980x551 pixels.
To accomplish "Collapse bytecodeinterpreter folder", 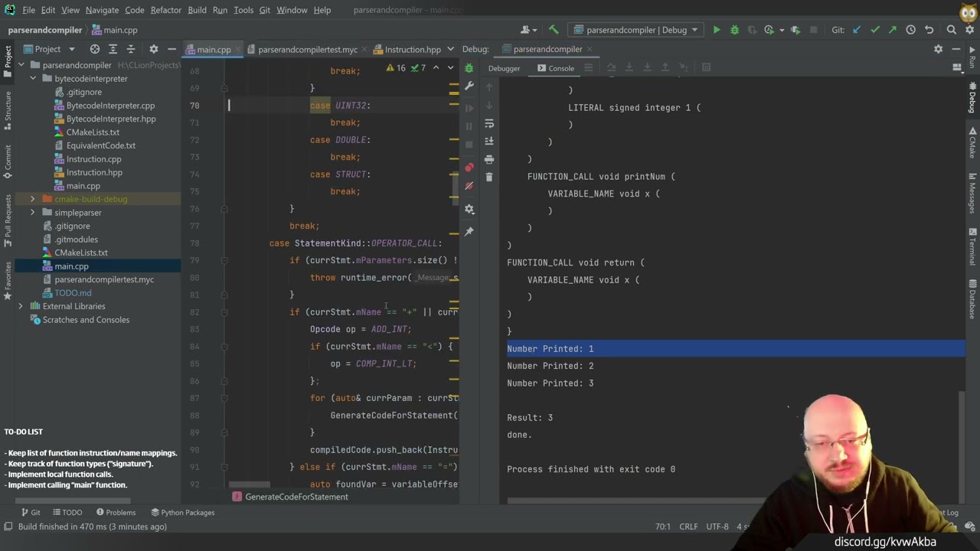I will tap(33, 79).
